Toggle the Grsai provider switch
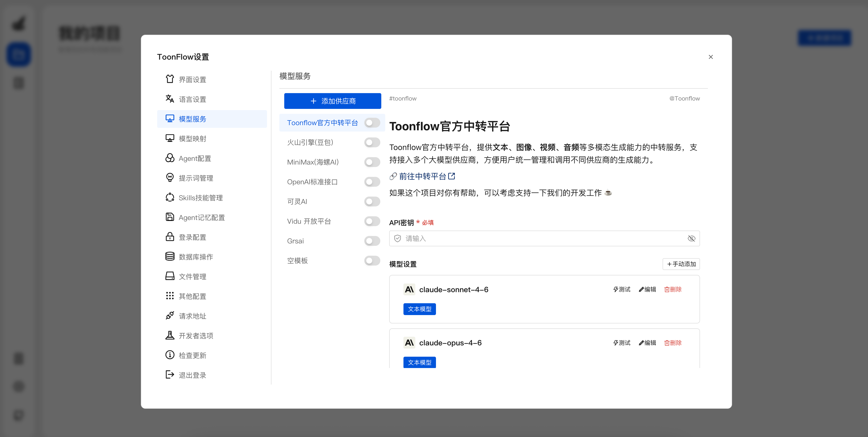Screen dimensions: 868x437 (372, 241)
